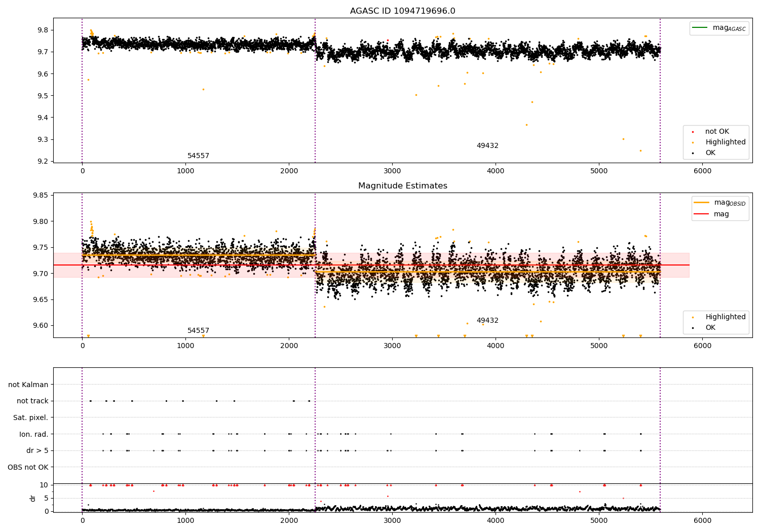The width and height of the screenshot is (760, 532).
Task: Click the '54557' annotation in the Magnitude Estimates plot
Action: tap(198, 331)
